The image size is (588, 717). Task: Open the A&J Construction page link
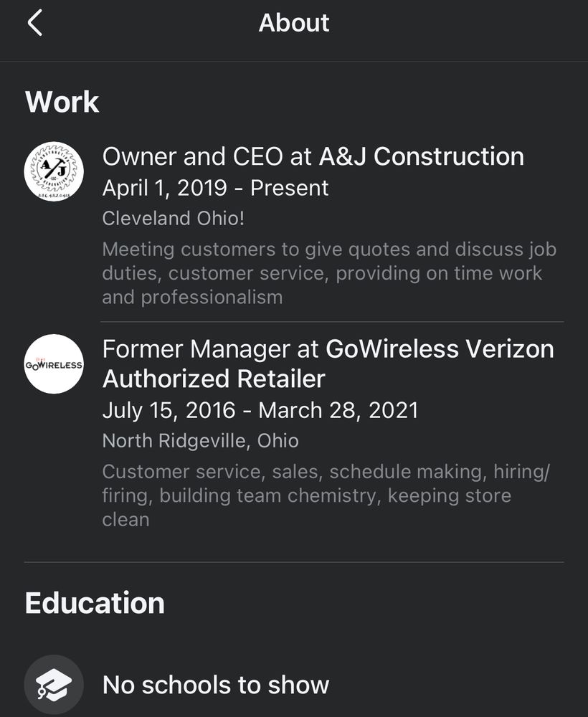422,156
